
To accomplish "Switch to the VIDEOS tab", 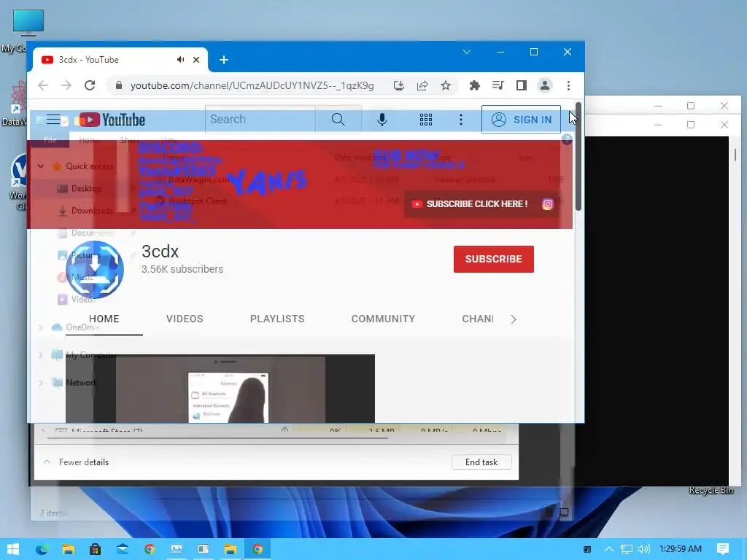I will coord(185,319).
